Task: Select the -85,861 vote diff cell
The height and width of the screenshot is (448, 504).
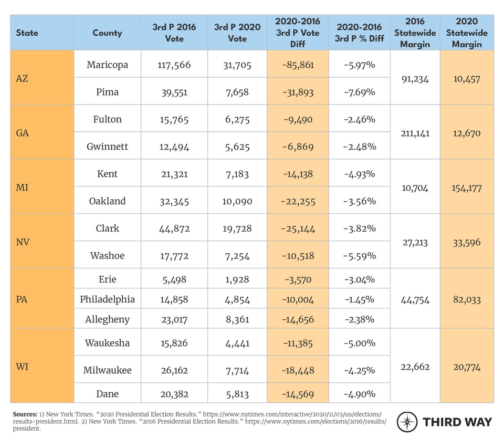Action: coord(298,65)
